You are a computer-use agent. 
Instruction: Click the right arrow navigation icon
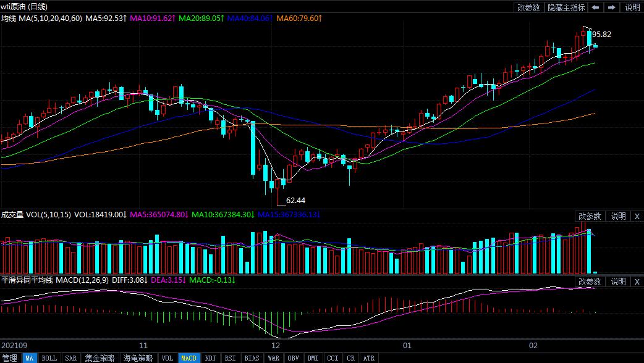pos(612,7)
